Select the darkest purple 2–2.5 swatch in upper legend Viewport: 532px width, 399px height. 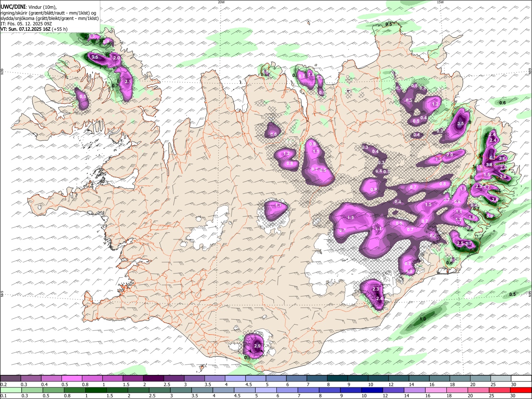point(153,379)
